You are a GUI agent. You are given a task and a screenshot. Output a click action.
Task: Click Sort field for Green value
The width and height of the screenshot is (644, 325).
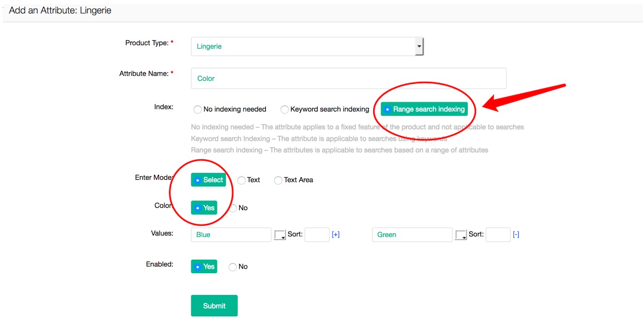498,234
